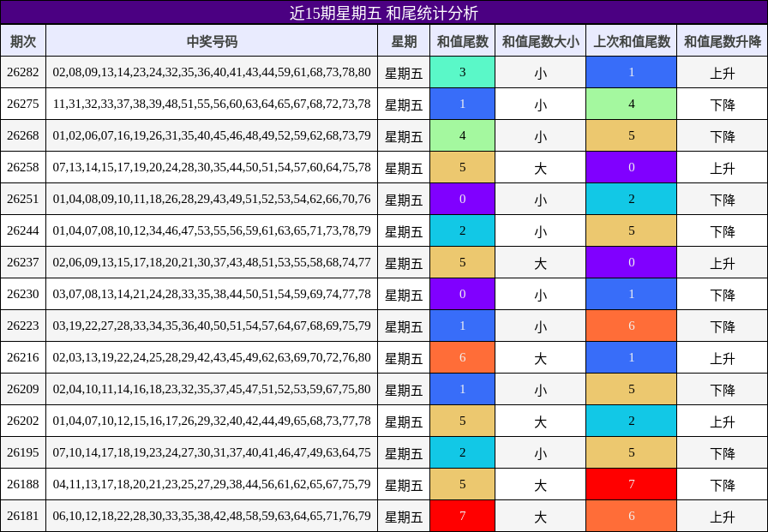This screenshot has height=532, width=768.
Task: Click 大 size cell in row 26237
Action: (540, 262)
